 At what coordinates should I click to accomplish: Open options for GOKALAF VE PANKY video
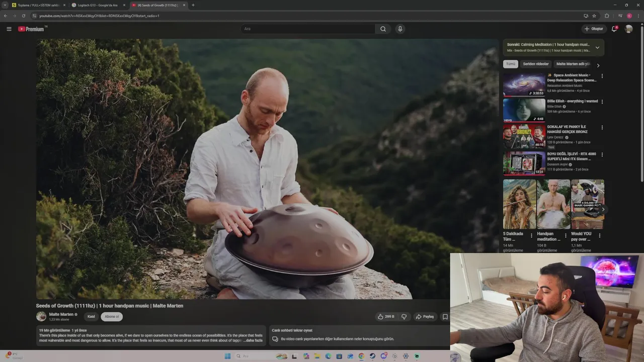point(602,128)
